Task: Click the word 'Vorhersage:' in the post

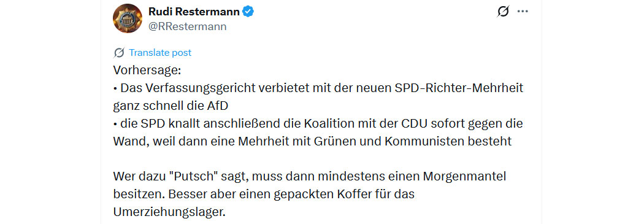Action: click(147, 71)
